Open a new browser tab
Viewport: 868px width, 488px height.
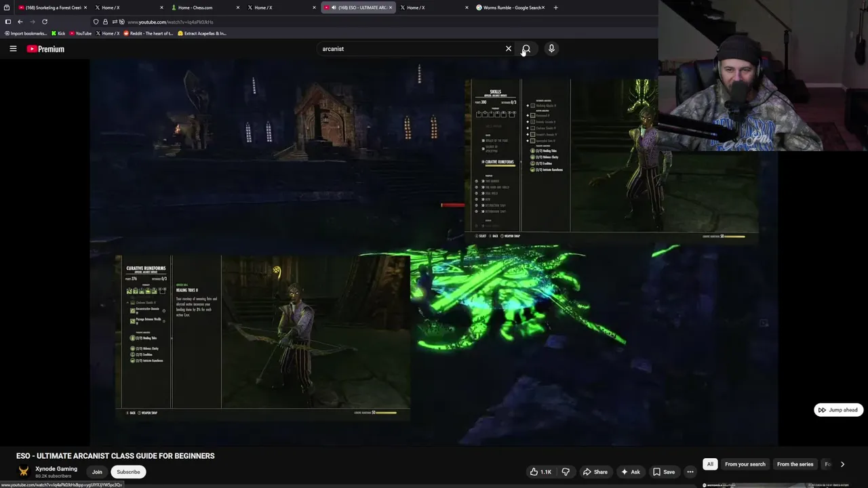tap(555, 7)
